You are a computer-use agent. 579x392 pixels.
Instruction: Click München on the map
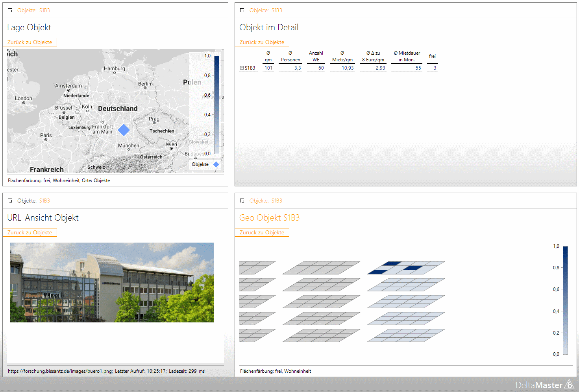pos(129,145)
